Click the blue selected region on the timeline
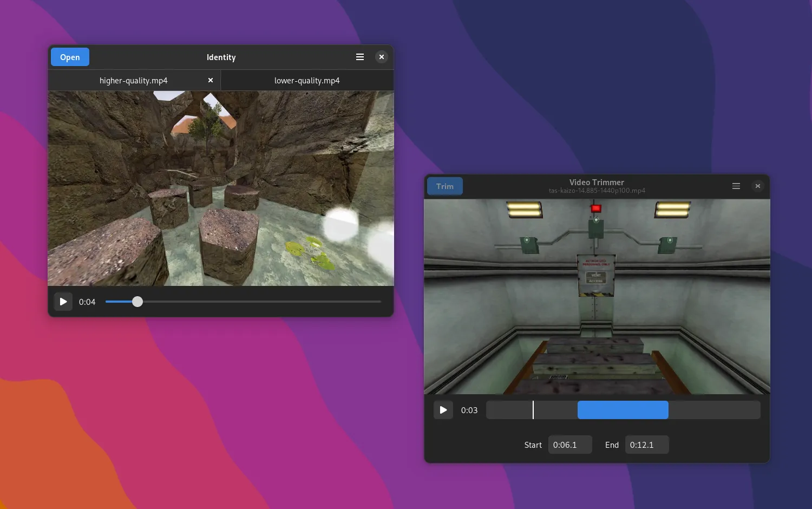Image resolution: width=812 pixels, height=509 pixels. point(623,410)
